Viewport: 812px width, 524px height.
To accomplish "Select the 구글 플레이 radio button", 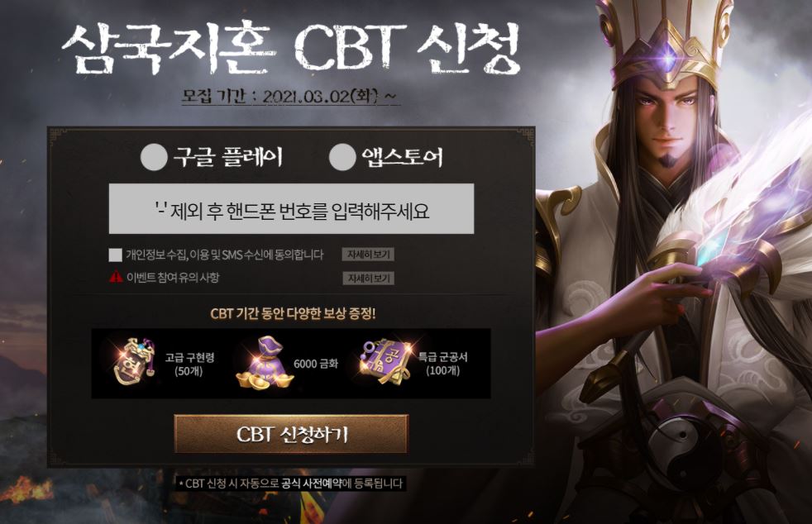I will (154, 157).
